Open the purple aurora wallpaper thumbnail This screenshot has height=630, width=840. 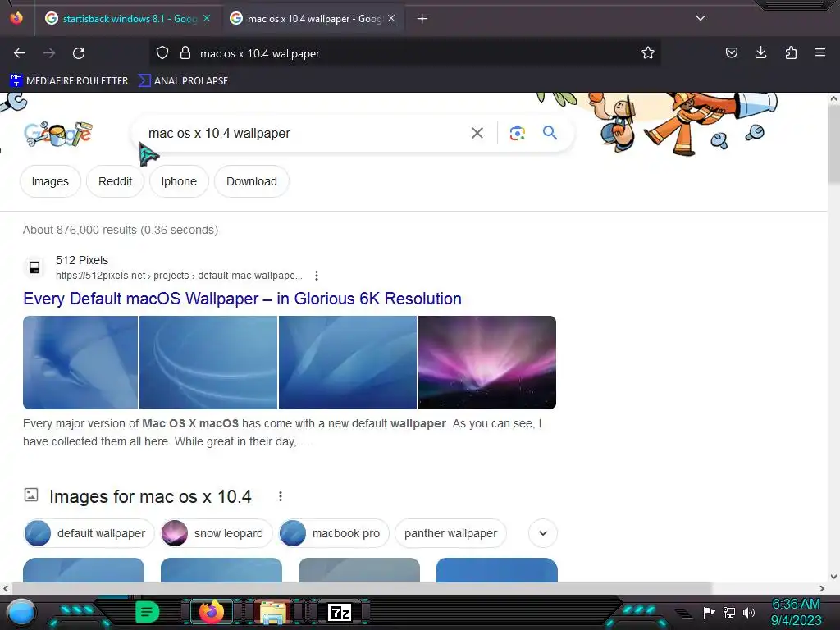(487, 363)
